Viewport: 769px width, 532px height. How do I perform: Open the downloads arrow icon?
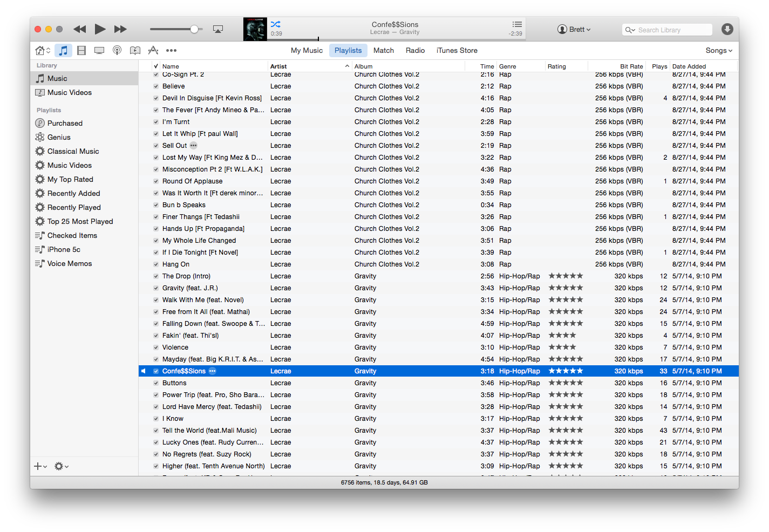(727, 29)
